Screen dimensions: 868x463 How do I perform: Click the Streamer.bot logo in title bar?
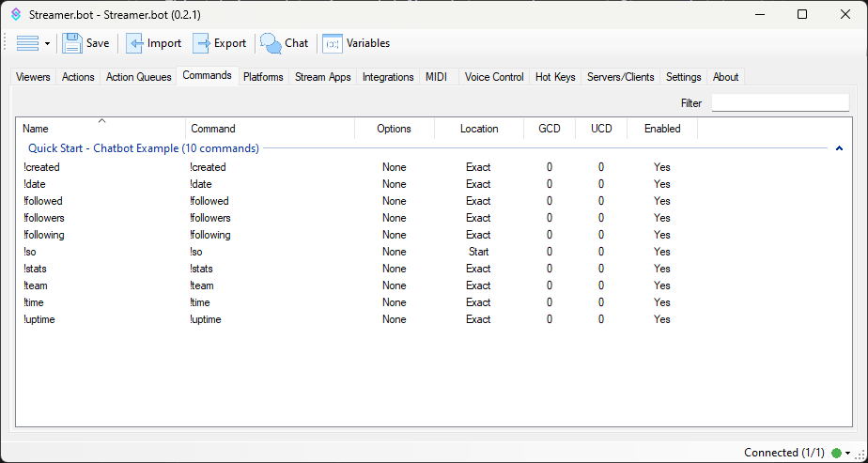click(16, 14)
